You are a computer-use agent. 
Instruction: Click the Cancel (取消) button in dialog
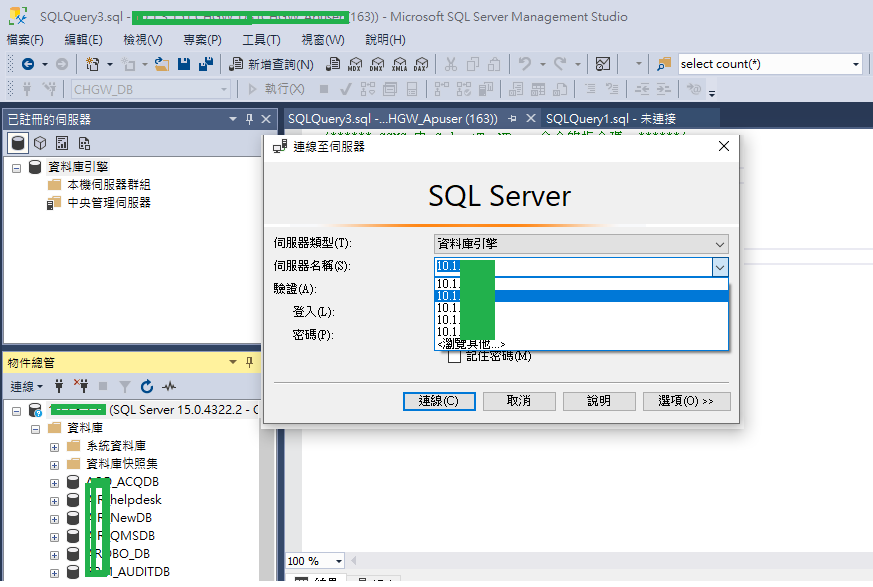click(519, 401)
